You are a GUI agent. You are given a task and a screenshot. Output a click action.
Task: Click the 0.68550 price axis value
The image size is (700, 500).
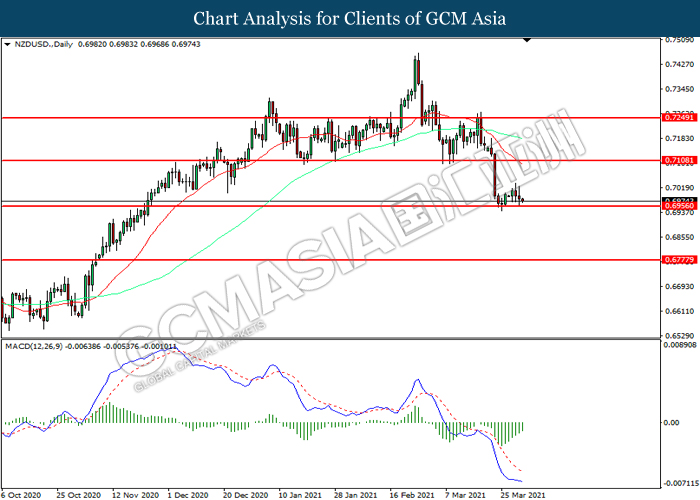pos(679,237)
